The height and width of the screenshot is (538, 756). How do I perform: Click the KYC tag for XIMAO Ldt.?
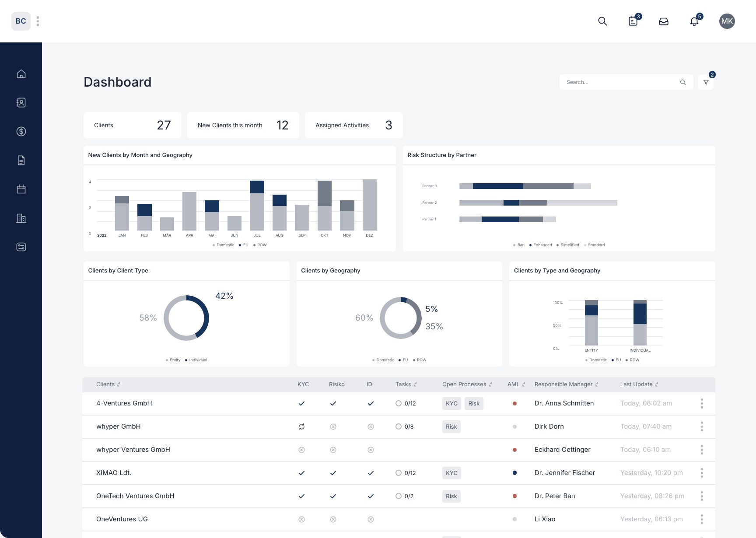point(451,473)
